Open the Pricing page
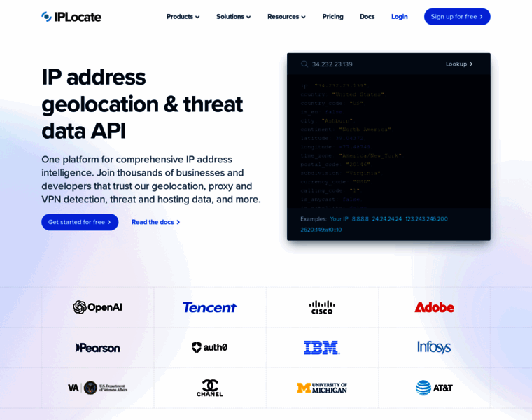The image size is (532, 420). (332, 17)
